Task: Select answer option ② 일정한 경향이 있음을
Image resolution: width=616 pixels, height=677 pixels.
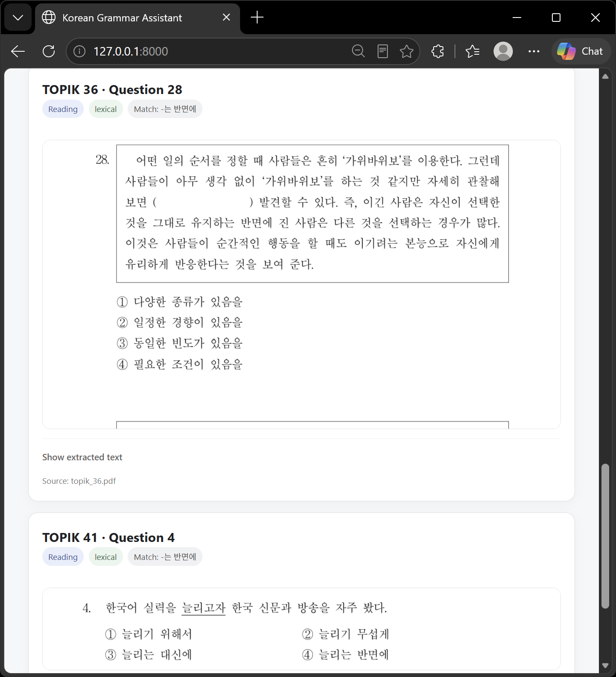Action: pos(179,322)
